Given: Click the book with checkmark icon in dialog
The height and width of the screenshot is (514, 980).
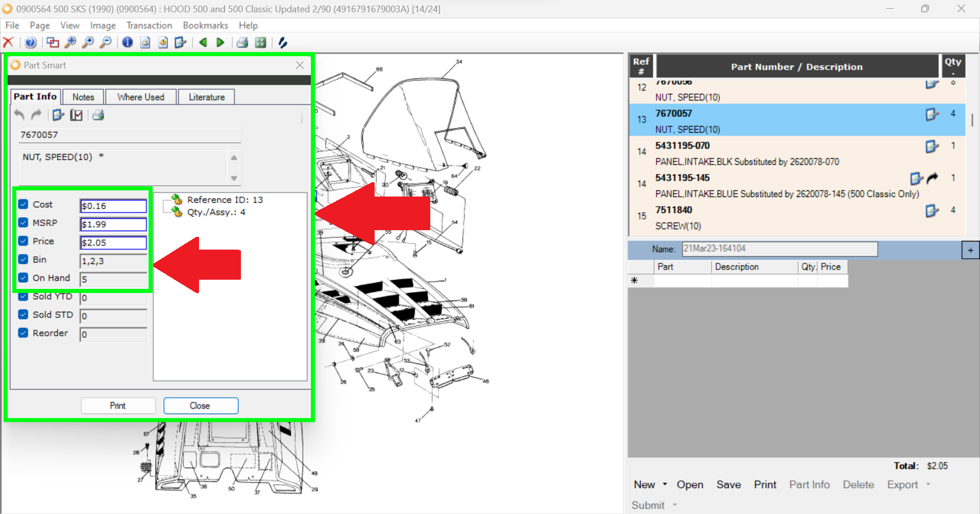Looking at the screenshot, I should pos(77,115).
